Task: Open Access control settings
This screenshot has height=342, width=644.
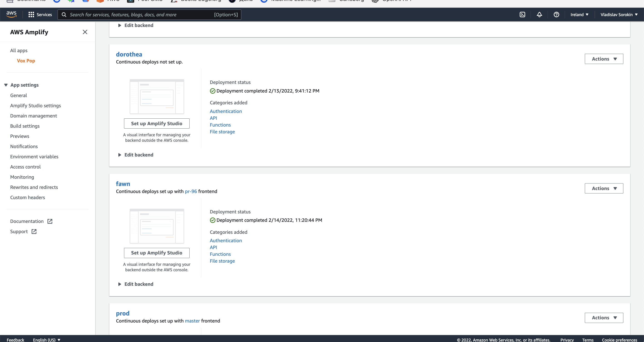Action: [x=25, y=167]
